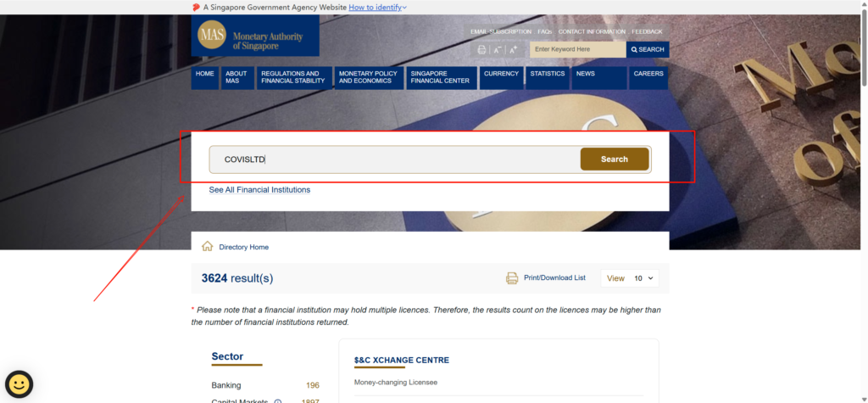The width and height of the screenshot is (868, 403).
Task: Click the Singapore lion head icon
Action: 196,8
